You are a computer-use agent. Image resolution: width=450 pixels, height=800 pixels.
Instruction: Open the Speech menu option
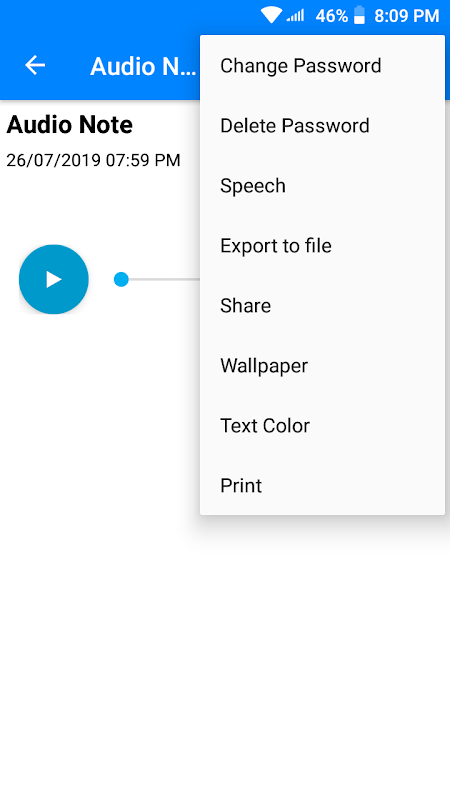322,186
